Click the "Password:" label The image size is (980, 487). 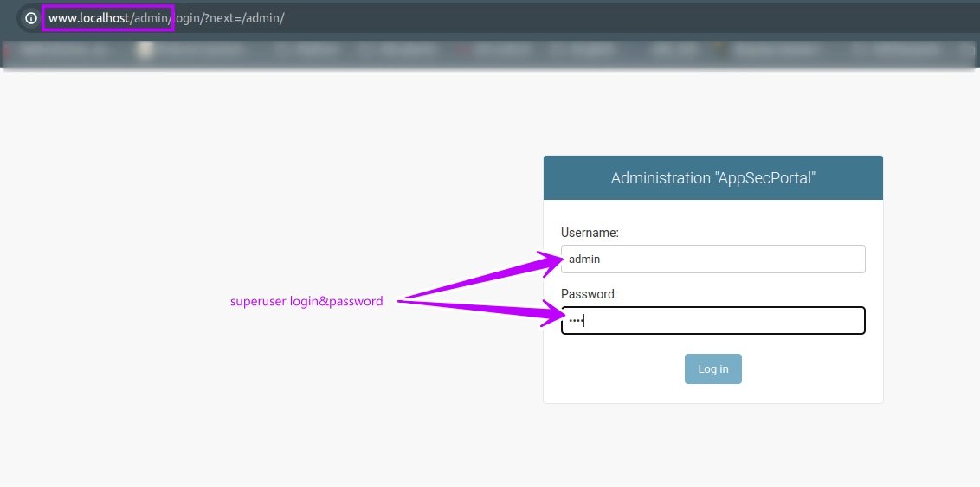(589, 294)
